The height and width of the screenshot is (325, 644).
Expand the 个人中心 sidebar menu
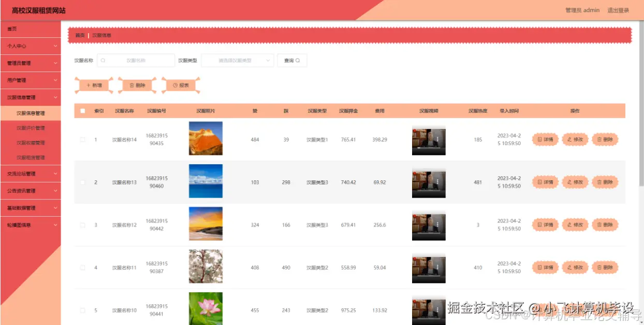point(31,46)
